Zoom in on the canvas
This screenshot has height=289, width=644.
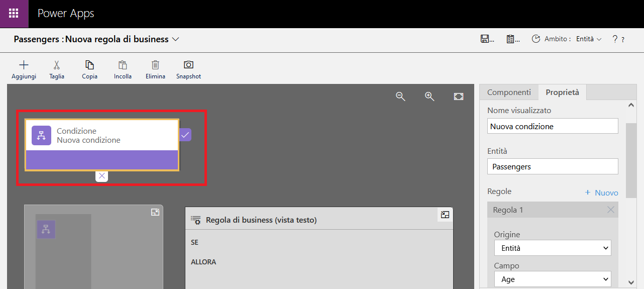(430, 97)
